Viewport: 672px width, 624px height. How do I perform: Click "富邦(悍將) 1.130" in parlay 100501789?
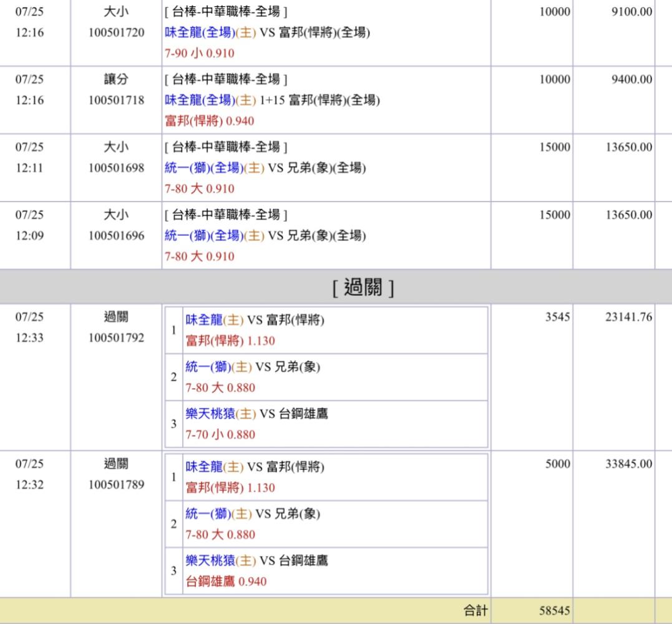pyautogui.click(x=230, y=488)
